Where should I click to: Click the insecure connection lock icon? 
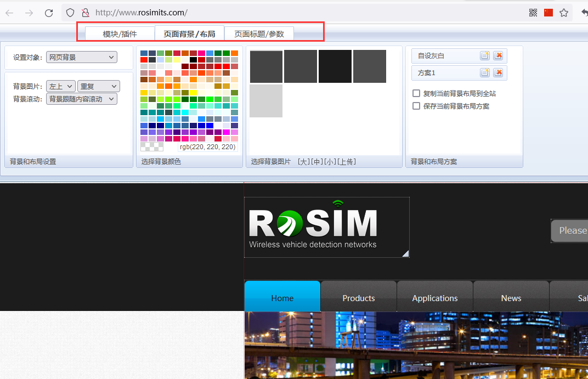coord(85,13)
